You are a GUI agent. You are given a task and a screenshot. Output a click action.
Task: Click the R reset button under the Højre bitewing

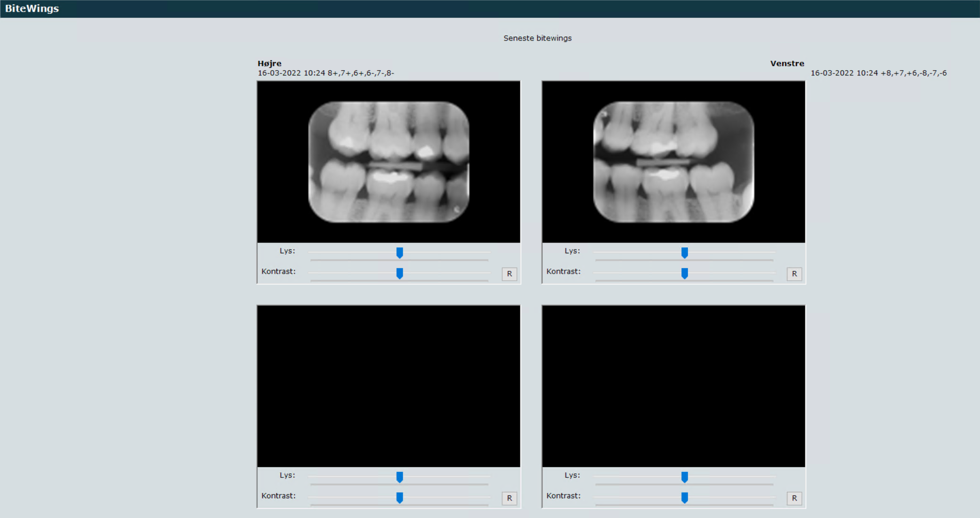(509, 274)
